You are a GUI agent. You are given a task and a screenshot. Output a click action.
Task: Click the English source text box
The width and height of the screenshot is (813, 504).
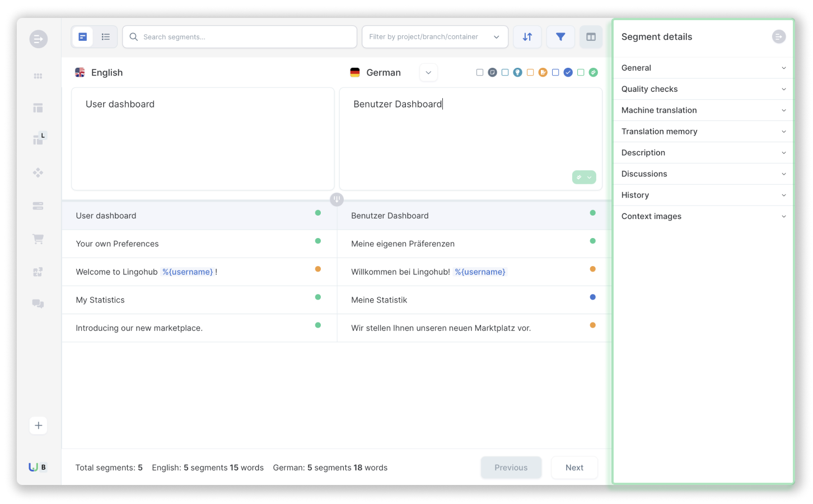pos(203,139)
